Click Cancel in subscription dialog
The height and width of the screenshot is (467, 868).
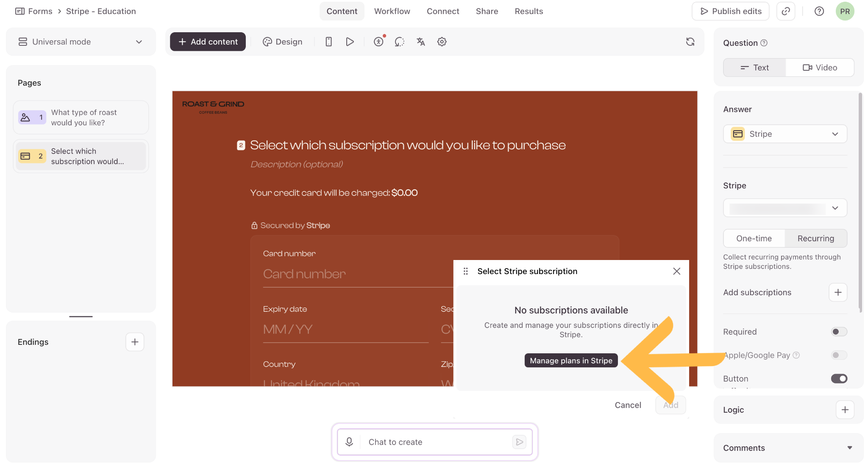(x=628, y=405)
